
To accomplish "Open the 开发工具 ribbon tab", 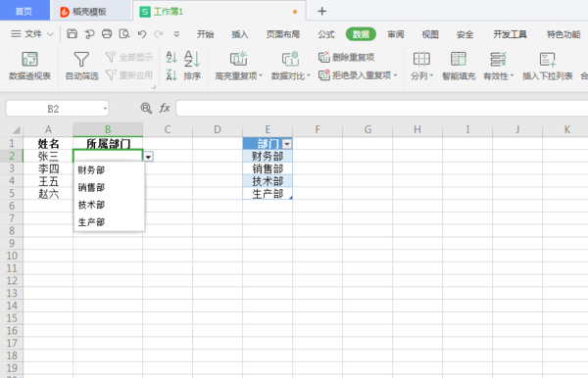I will 510,34.
